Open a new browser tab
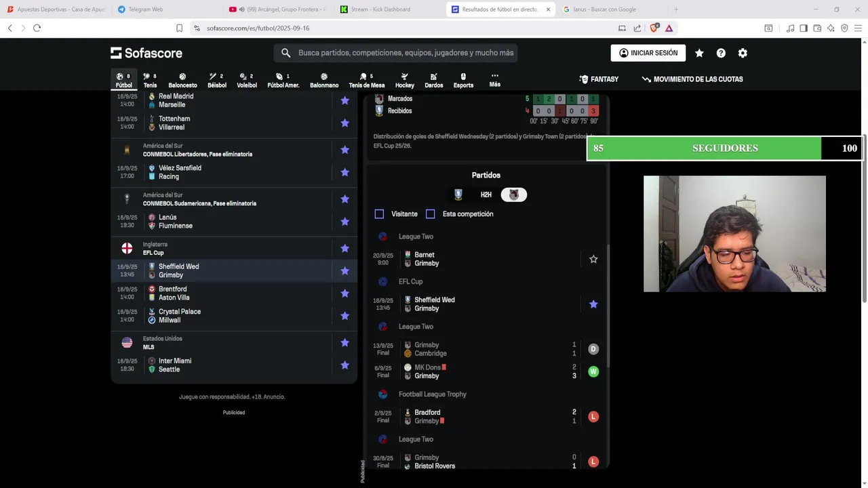Image resolution: width=868 pixels, height=488 pixels. point(675,9)
